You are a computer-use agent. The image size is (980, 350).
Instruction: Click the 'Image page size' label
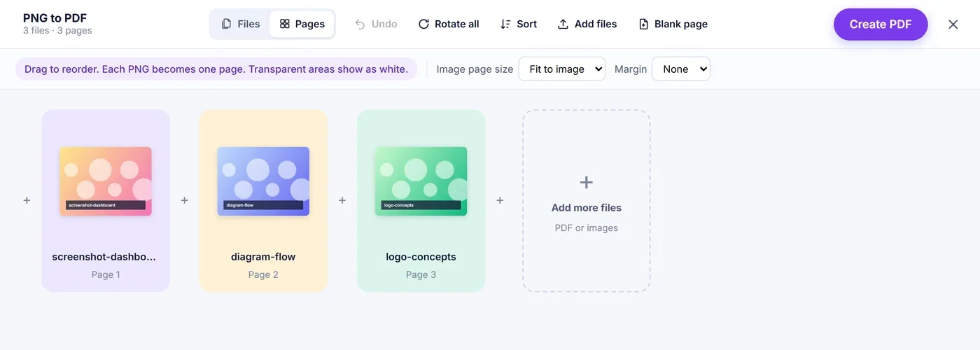pos(475,69)
